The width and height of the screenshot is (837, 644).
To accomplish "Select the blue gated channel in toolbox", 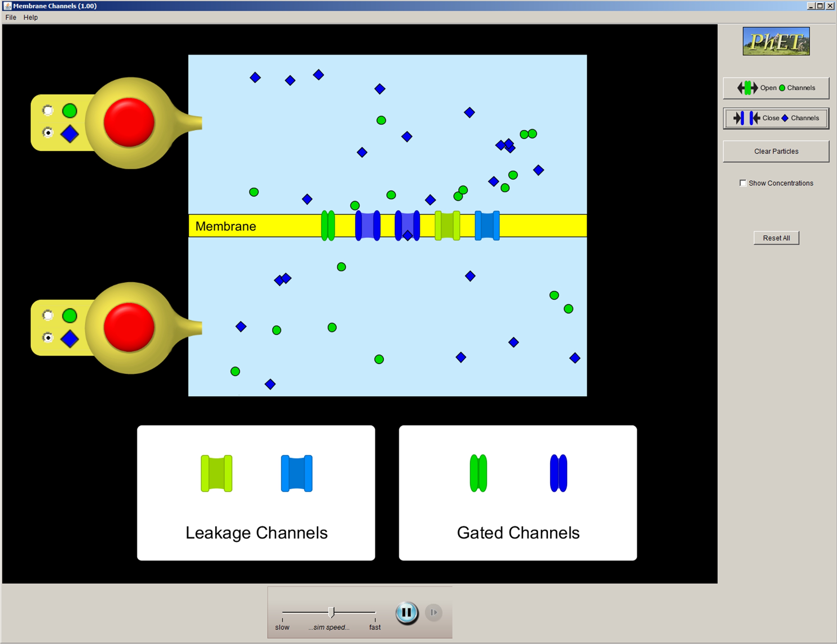I will (x=558, y=473).
